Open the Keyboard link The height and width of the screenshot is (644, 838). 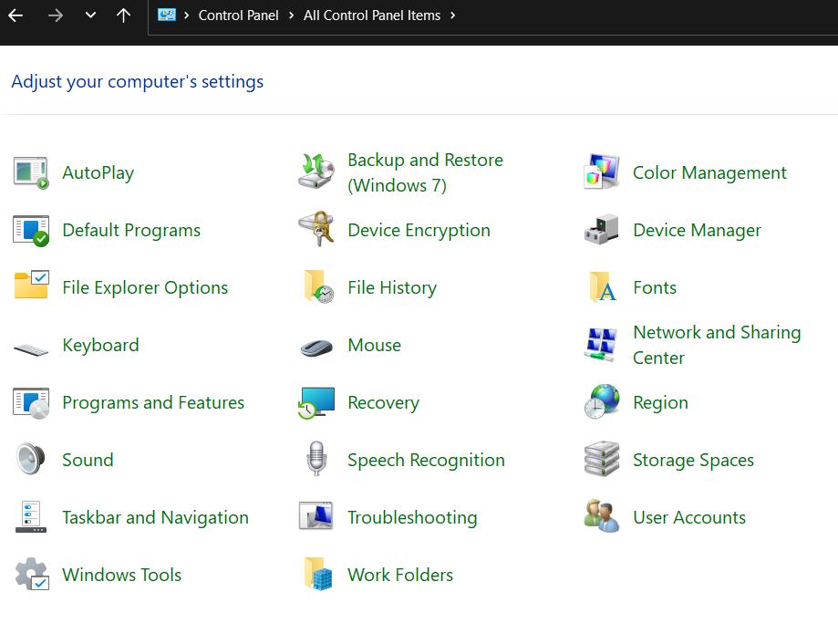100,345
